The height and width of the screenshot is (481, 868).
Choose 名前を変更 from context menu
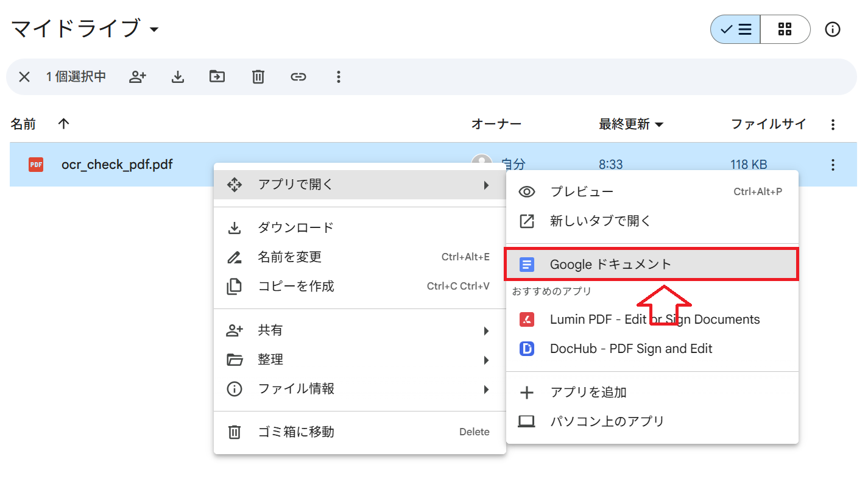click(x=360, y=257)
